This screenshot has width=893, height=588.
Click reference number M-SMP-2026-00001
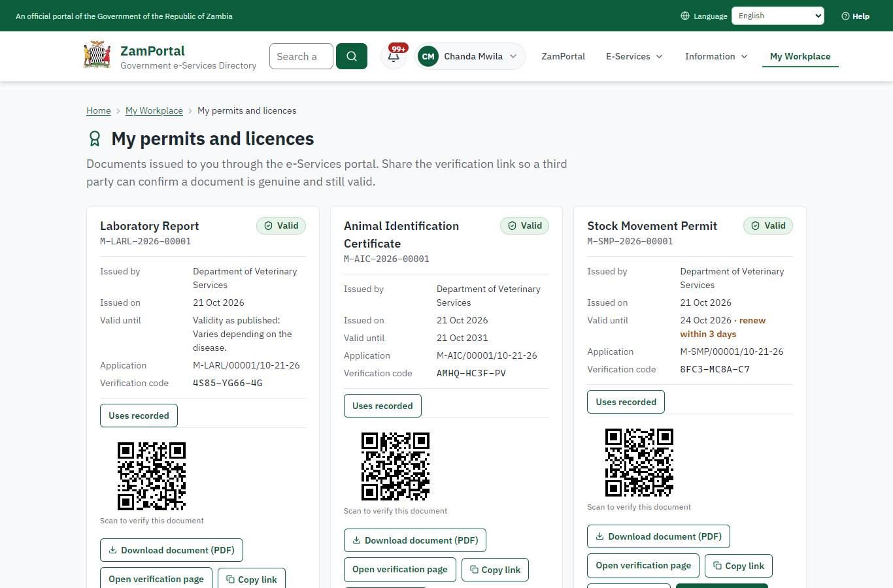click(x=630, y=241)
